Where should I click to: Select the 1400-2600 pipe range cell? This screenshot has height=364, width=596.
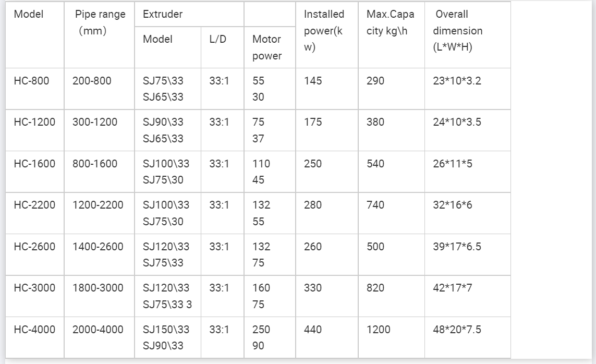pos(98,247)
